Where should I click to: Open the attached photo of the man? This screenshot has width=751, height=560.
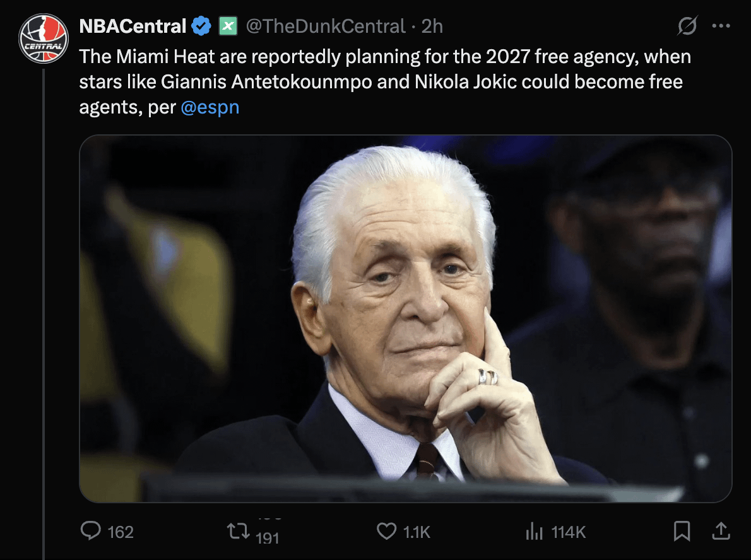pyautogui.click(x=405, y=318)
